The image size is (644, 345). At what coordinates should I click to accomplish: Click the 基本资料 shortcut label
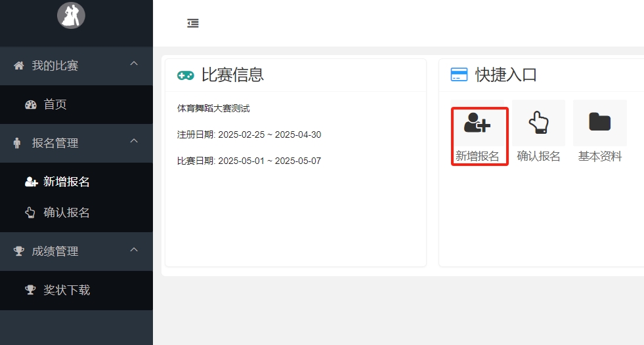599,157
